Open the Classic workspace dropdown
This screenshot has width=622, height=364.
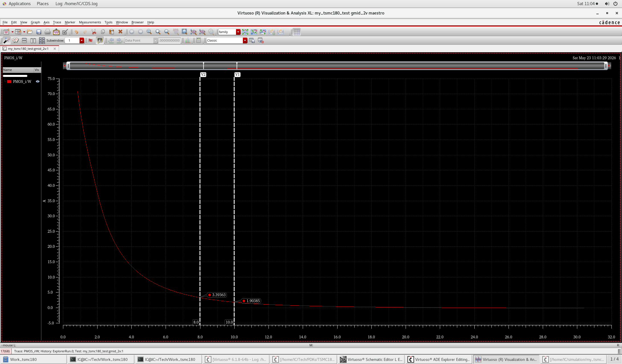coord(245,40)
